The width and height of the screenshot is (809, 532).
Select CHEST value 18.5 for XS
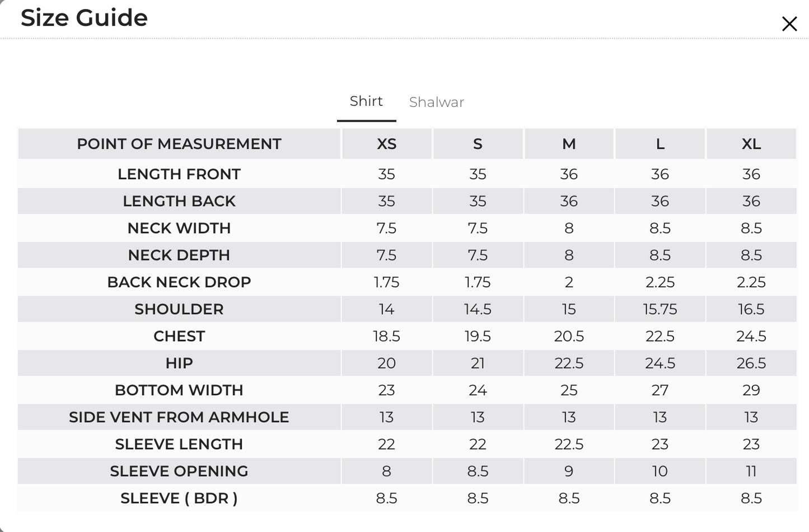pyautogui.click(x=386, y=336)
